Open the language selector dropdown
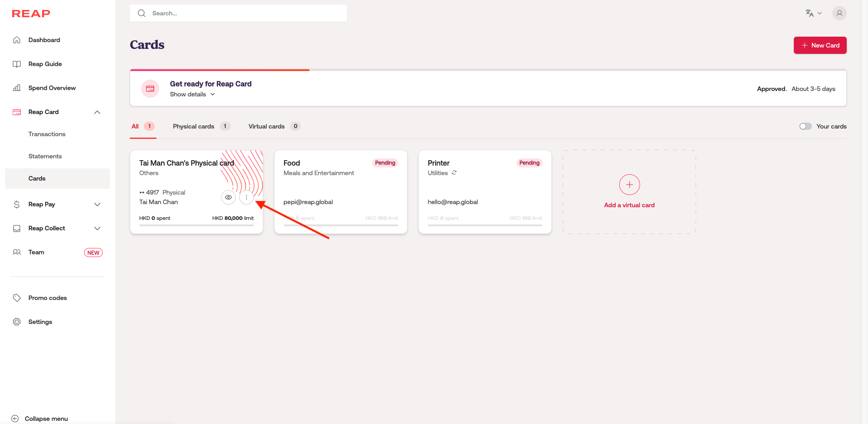 (x=813, y=13)
